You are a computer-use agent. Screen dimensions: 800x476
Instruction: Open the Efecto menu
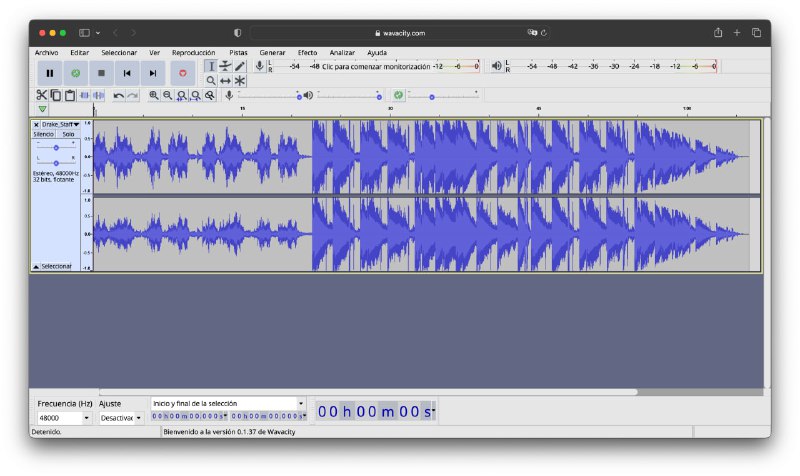point(307,52)
